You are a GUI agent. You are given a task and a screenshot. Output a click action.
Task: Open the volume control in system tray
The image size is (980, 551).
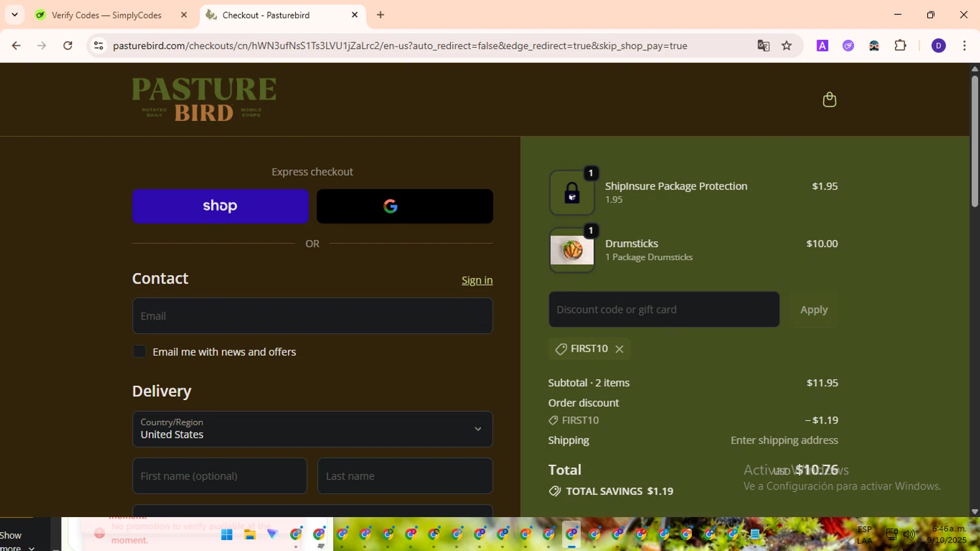pyautogui.click(x=909, y=535)
